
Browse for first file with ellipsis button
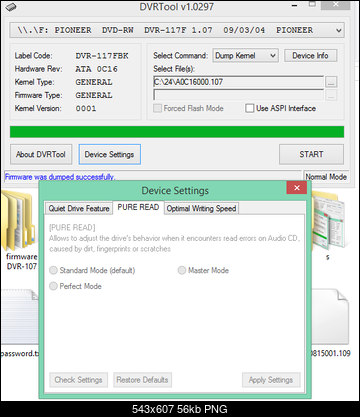(x=331, y=82)
